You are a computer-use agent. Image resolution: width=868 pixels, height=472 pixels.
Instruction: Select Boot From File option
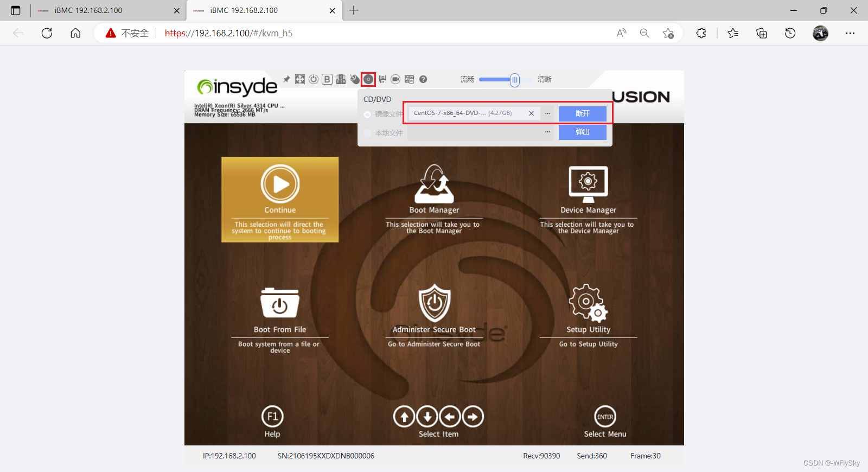tap(280, 320)
